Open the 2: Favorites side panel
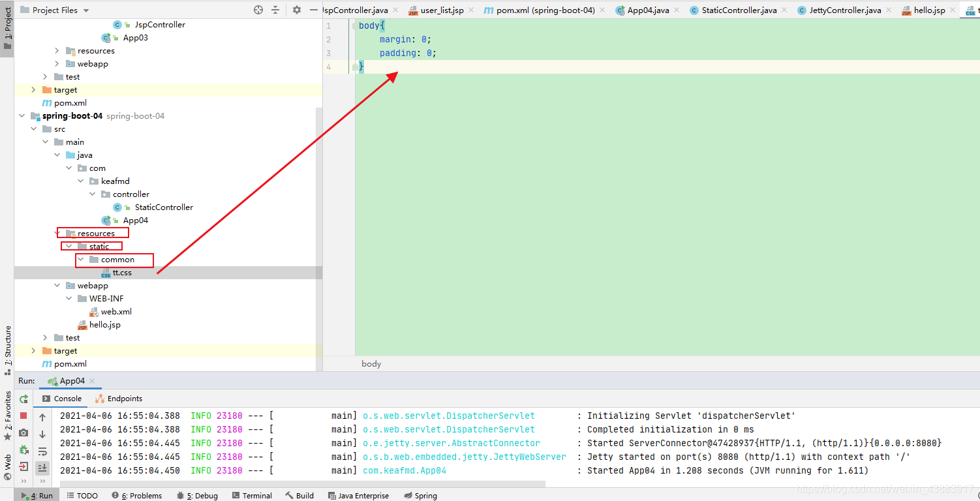Screen dimensions: 980x501 click(7, 415)
